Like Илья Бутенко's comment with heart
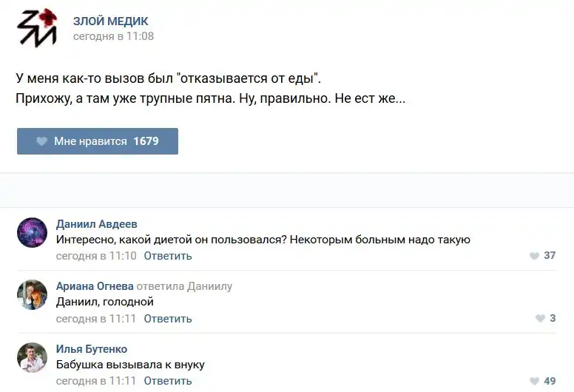 click(534, 382)
